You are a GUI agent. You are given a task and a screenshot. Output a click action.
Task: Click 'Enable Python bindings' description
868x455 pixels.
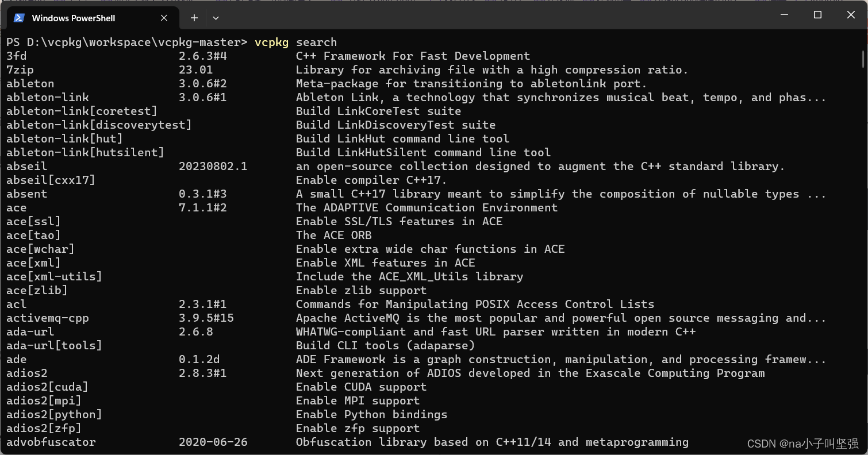pyautogui.click(x=372, y=414)
